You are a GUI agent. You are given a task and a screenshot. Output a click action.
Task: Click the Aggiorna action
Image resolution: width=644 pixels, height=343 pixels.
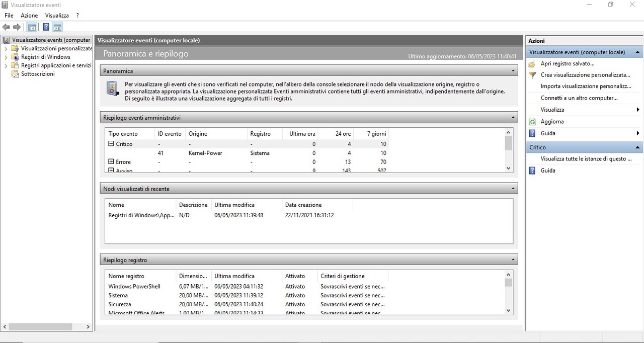pyautogui.click(x=552, y=122)
